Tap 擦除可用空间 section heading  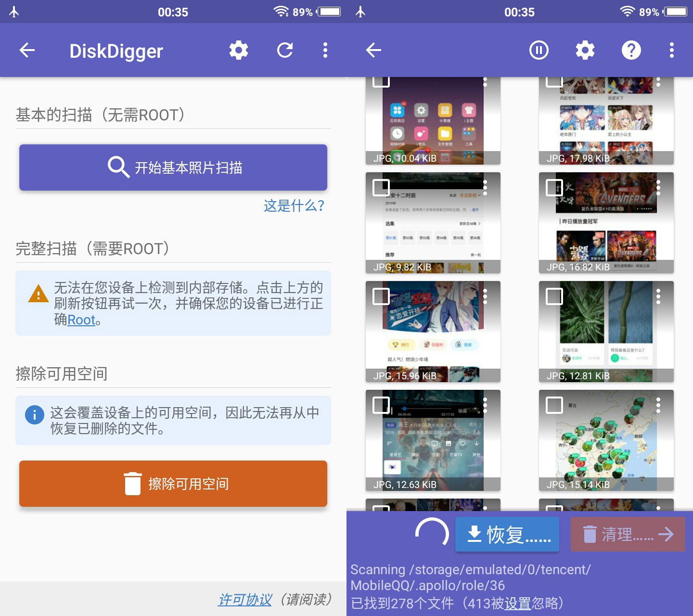pos(62,373)
